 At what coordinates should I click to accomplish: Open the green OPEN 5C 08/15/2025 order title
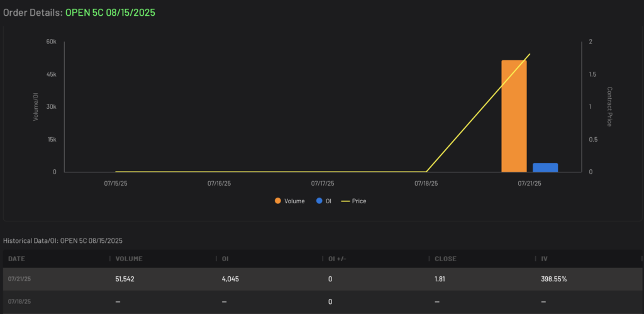click(110, 13)
